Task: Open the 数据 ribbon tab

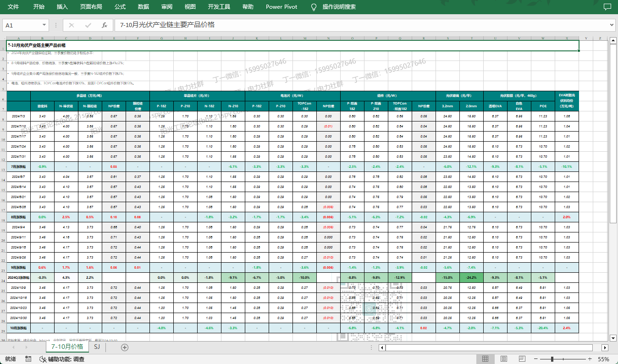Action: (x=143, y=7)
